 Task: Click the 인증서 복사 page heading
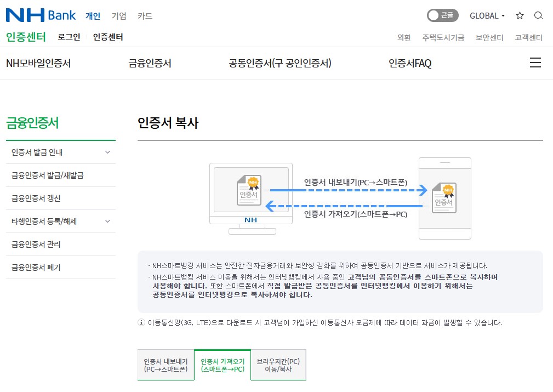[x=168, y=123]
